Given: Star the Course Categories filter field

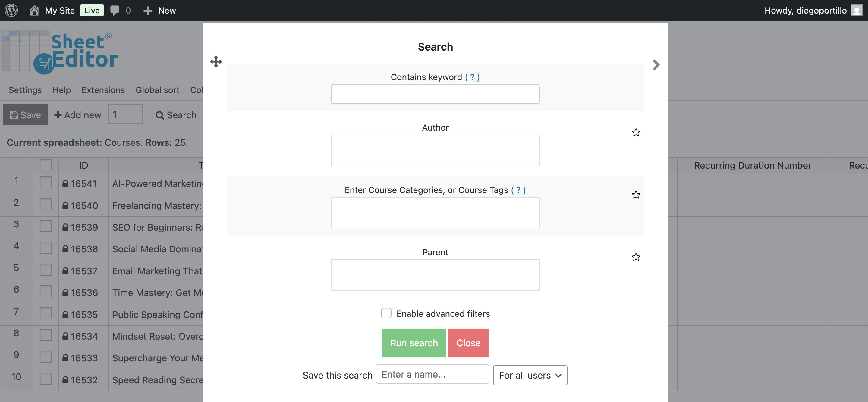Looking at the screenshot, I should (636, 195).
